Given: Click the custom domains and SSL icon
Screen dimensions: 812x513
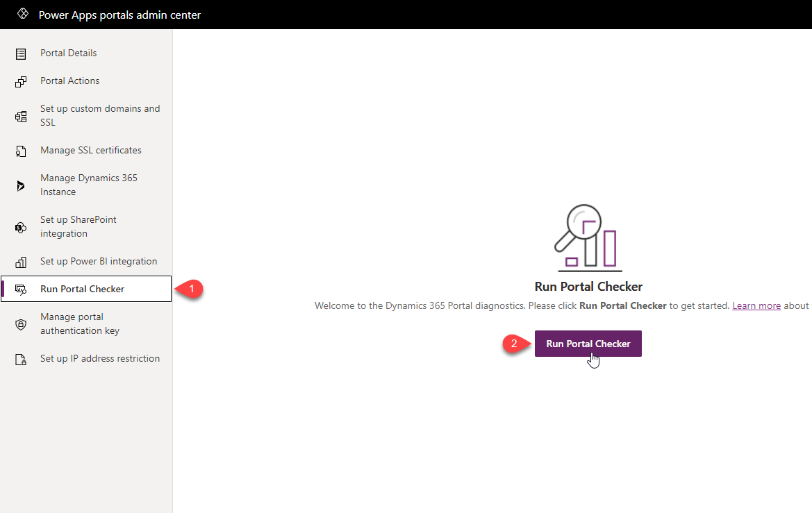Looking at the screenshot, I should point(21,116).
